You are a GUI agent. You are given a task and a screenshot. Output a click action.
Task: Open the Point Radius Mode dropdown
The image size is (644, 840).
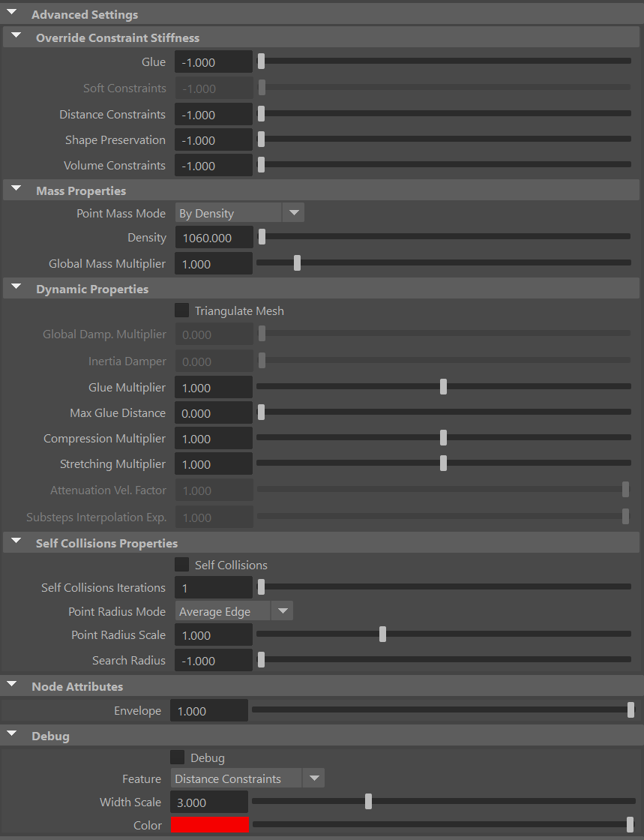point(282,610)
